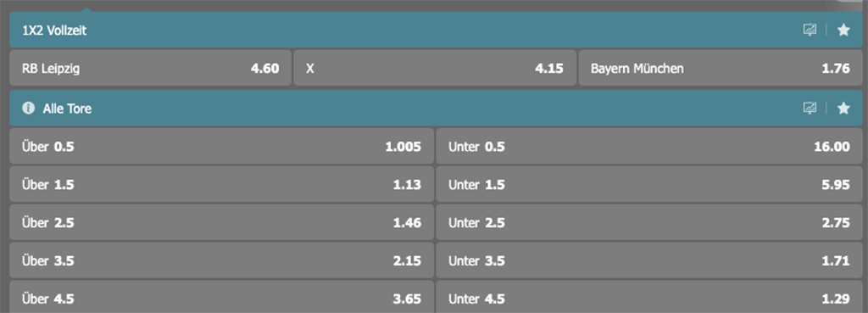Add Unter 3.5 at 1.71 to betslip
Viewport: 868px width, 313px height.
click(649, 260)
